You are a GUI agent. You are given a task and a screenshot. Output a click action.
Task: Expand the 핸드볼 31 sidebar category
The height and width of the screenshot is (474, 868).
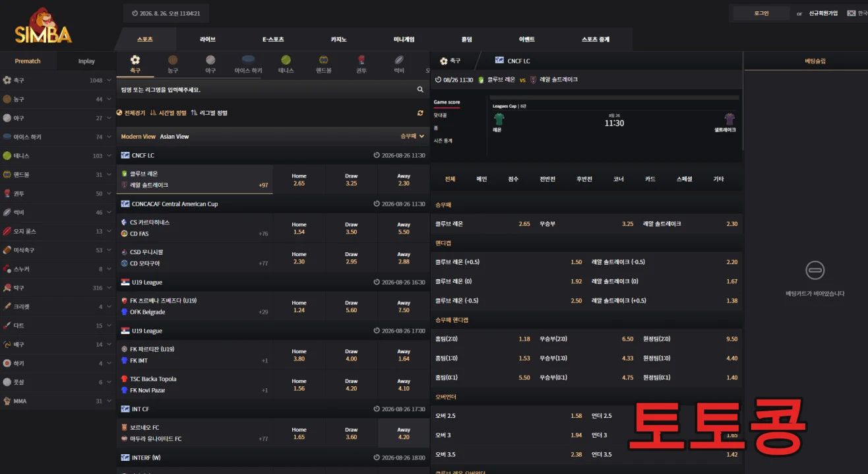57,174
